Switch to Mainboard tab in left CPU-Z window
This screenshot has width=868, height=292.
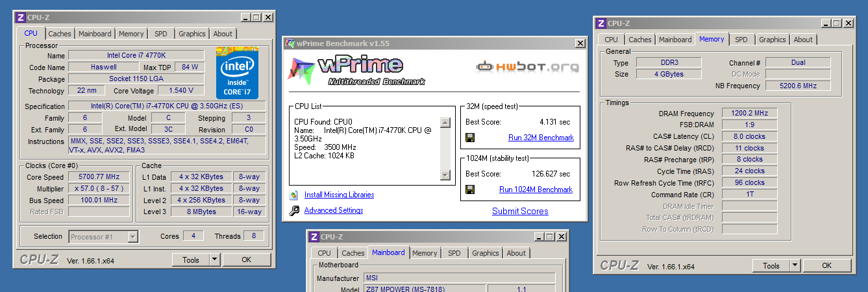(x=95, y=34)
